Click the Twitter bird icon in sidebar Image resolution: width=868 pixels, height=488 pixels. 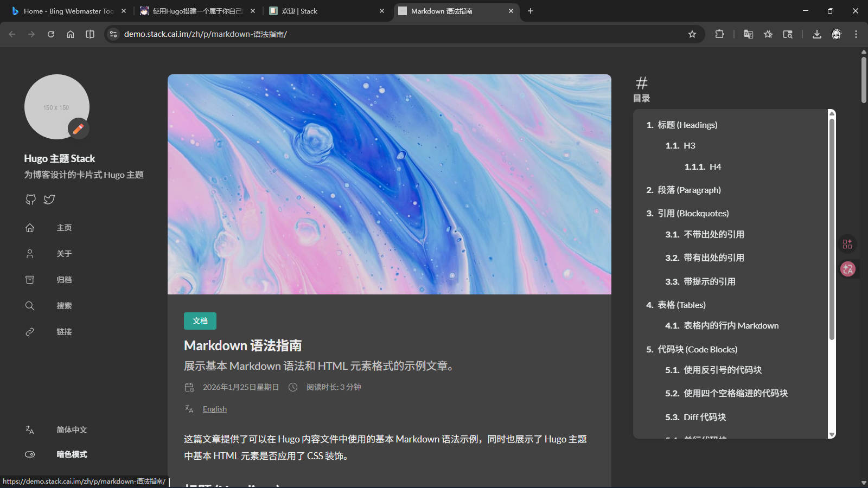(49, 200)
